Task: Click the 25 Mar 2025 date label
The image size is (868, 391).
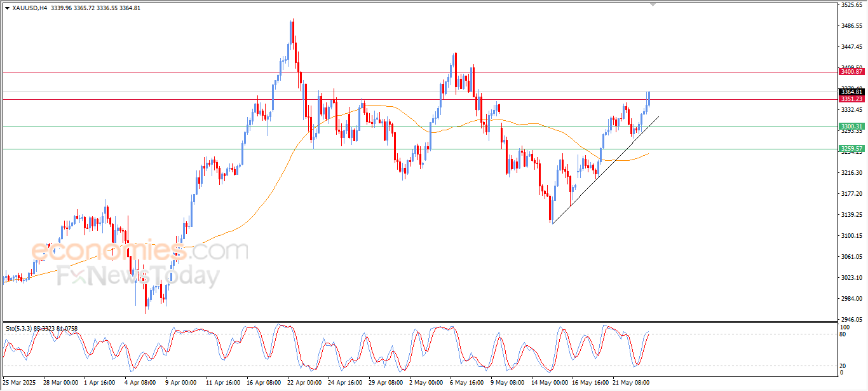Action: click(x=20, y=383)
